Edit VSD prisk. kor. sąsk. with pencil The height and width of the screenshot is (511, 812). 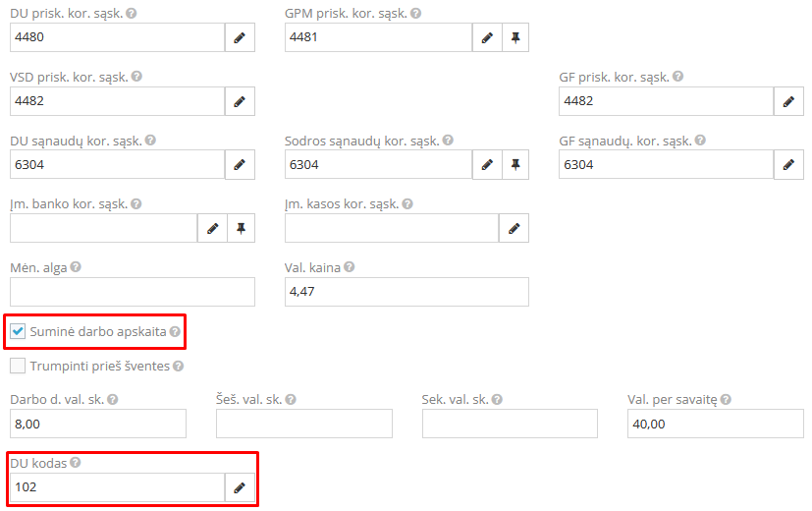point(240,101)
